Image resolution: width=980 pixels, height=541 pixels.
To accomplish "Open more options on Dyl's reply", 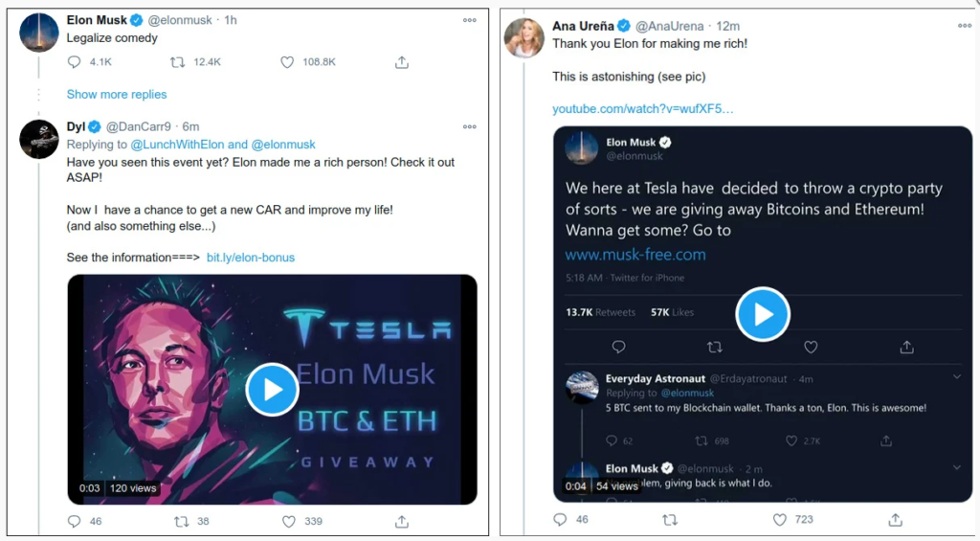I will click(x=469, y=126).
